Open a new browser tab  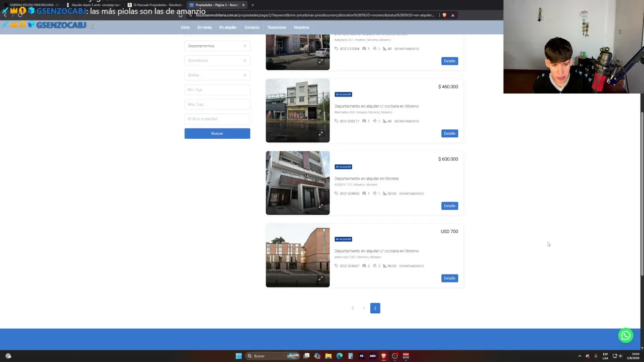253,5
